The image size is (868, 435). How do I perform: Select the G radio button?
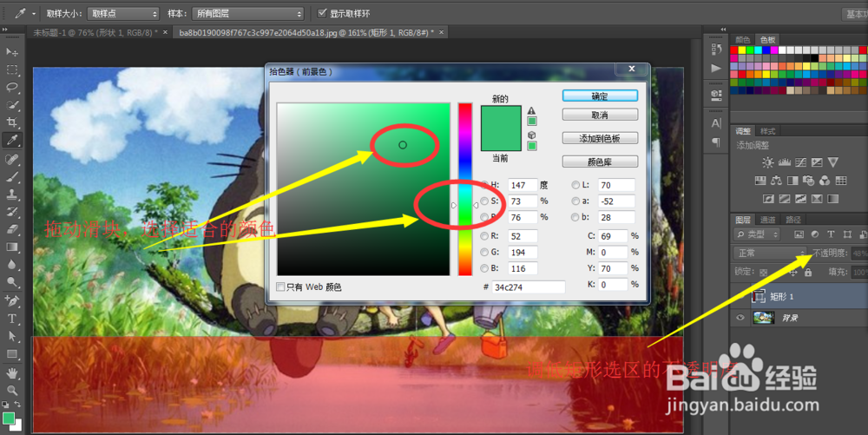[x=485, y=253]
